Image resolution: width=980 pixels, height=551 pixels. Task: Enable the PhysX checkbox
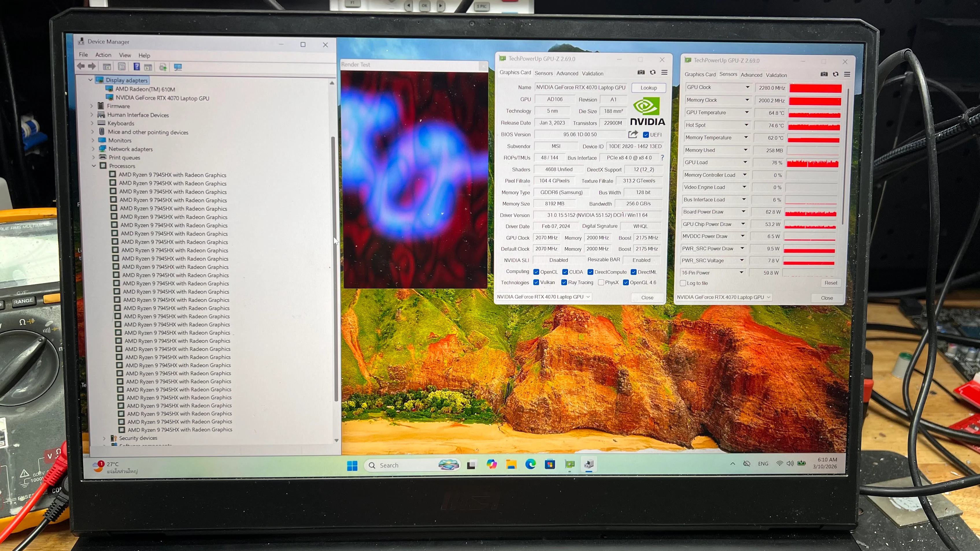tap(601, 282)
